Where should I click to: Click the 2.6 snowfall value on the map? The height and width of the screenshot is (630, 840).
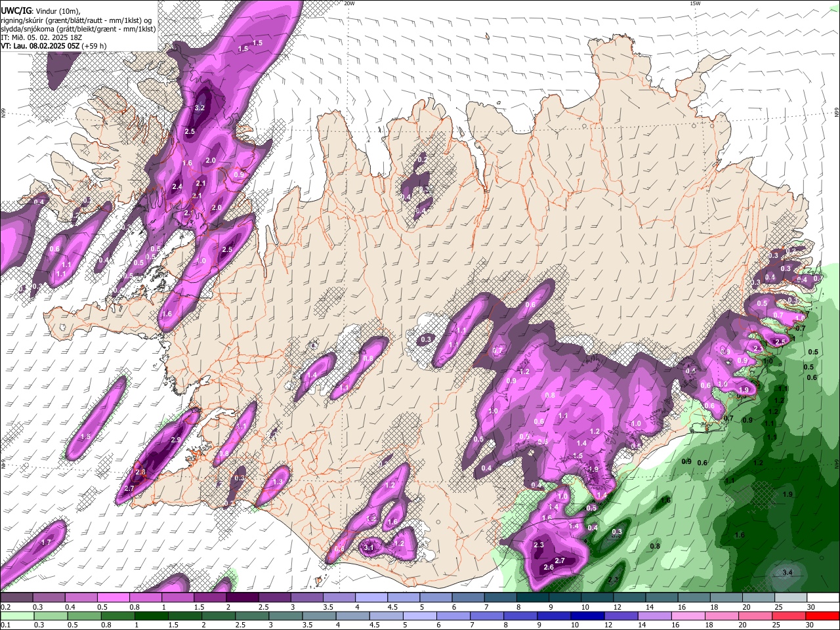coord(549,567)
